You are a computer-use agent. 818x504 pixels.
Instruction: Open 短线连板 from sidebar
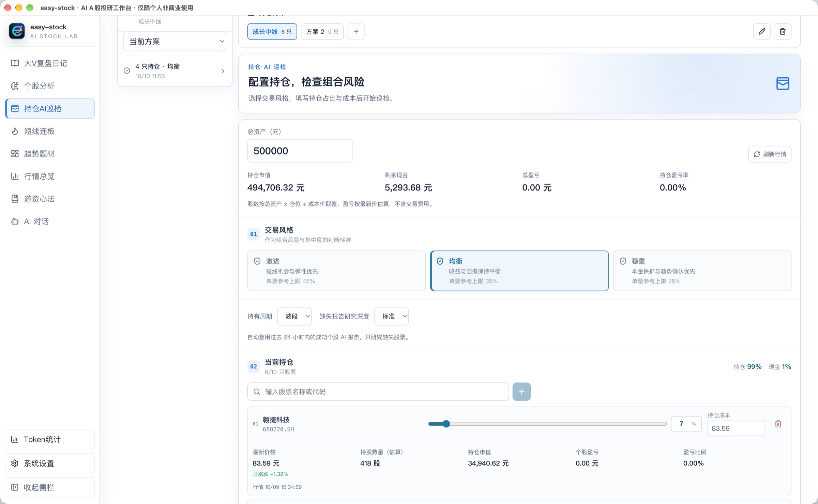coord(50,131)
